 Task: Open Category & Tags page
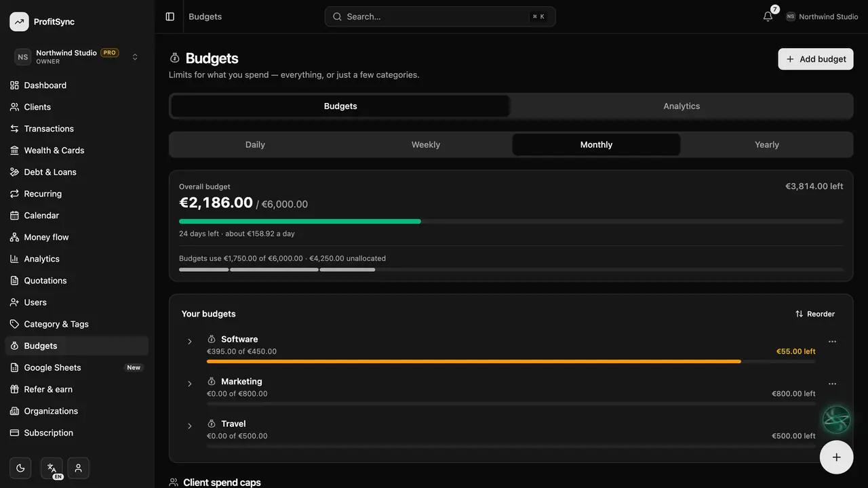click(77, 324)
